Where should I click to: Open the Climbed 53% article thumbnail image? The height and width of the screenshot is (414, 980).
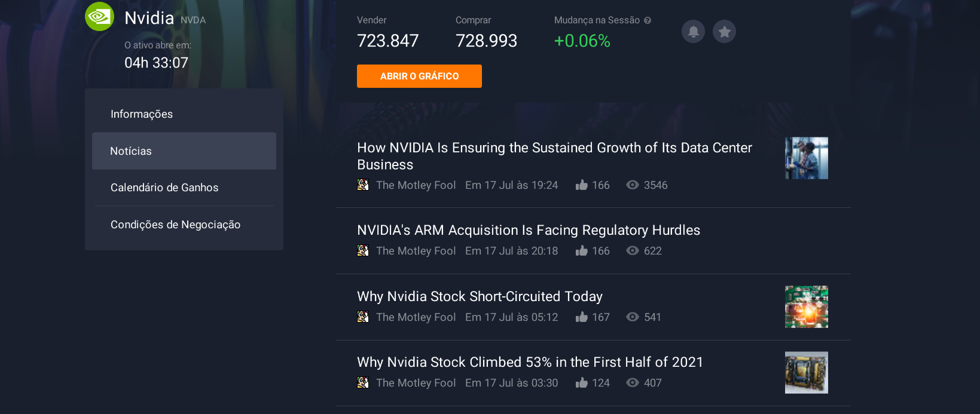pyautogui.click(x=807, y=372)
